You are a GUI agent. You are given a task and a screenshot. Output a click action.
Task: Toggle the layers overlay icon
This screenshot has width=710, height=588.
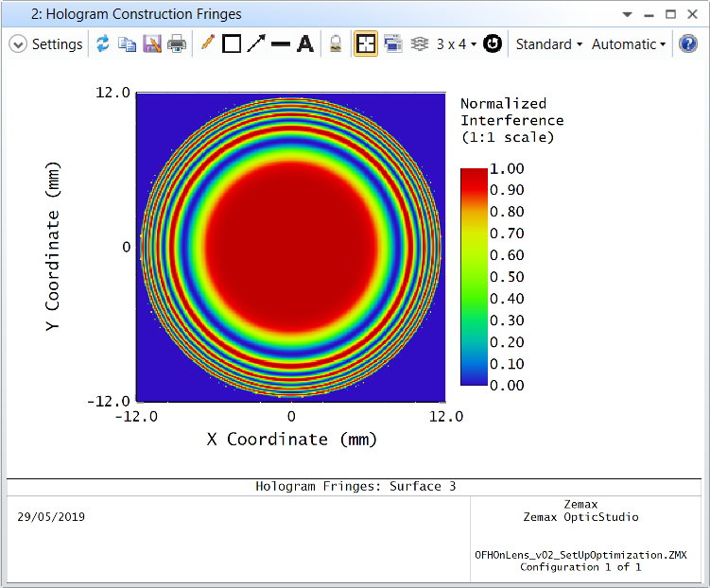420,43
